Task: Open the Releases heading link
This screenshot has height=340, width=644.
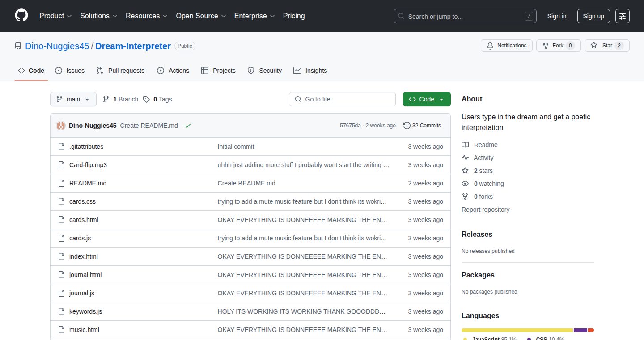Action: click(477, 234)
